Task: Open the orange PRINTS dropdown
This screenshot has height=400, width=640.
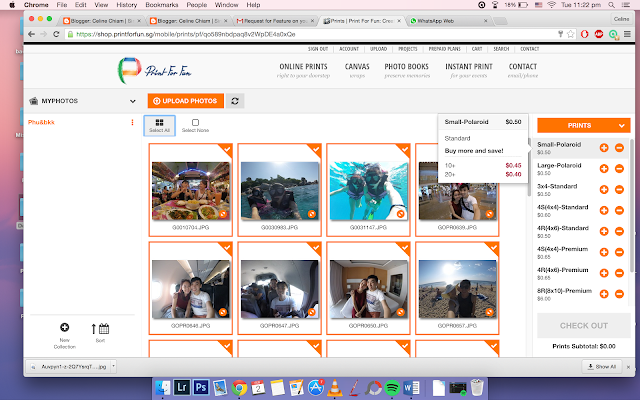Action: (x=584, y=125)
